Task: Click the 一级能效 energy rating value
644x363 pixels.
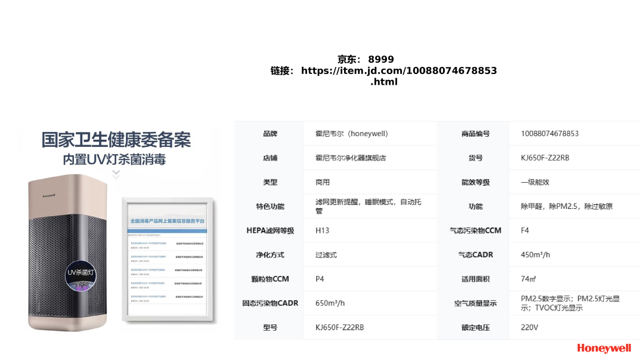Action: tap(535, 182)
